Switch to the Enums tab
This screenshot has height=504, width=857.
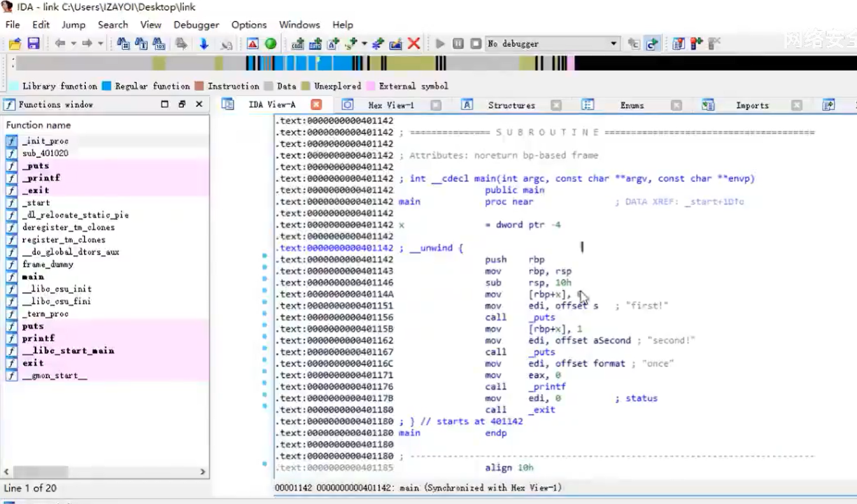pos(632,105)
